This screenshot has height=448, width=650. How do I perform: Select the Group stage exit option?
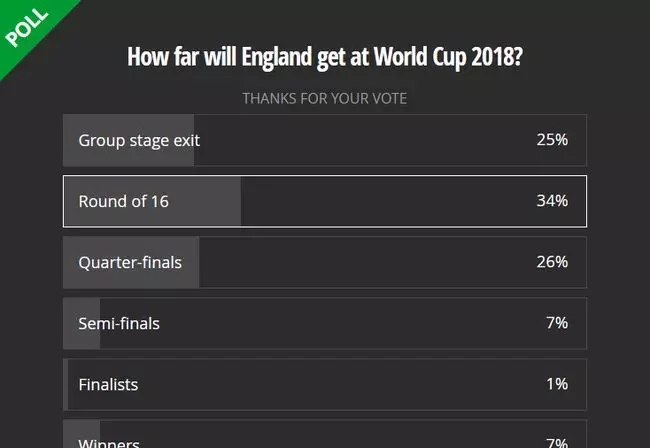pos(139,140)
